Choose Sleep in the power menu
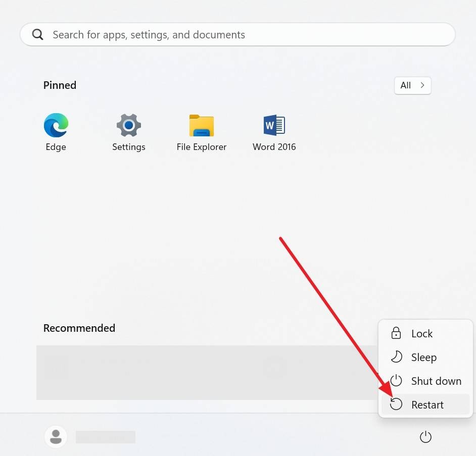The height and width of the screenshot is (456, 476). click(x=425, y=357)
